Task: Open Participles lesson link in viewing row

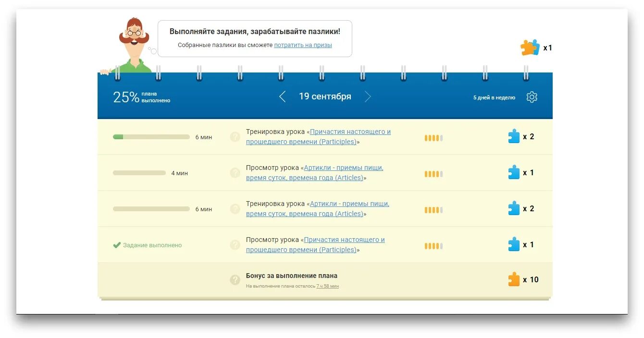Action: 315,245
